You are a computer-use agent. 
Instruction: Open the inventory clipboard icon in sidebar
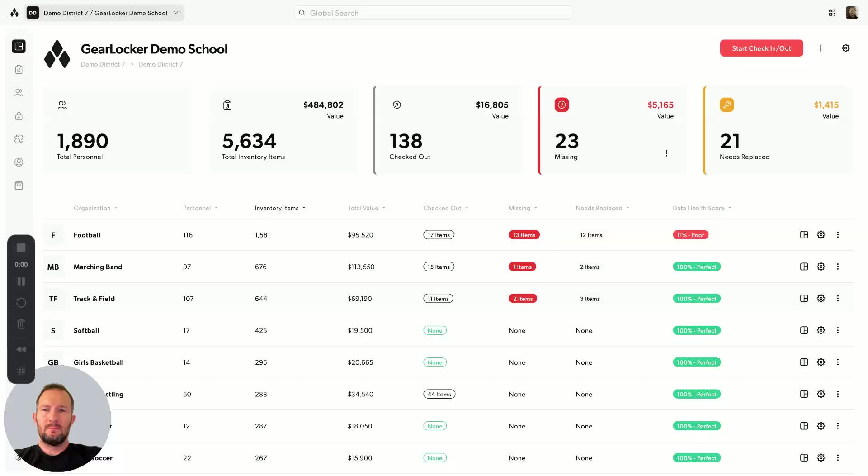point(19,70)
